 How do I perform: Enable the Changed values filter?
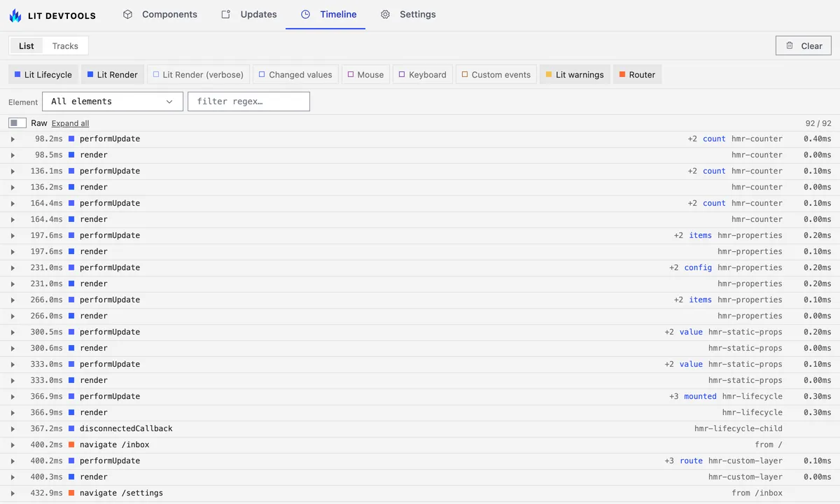(295, 74)
